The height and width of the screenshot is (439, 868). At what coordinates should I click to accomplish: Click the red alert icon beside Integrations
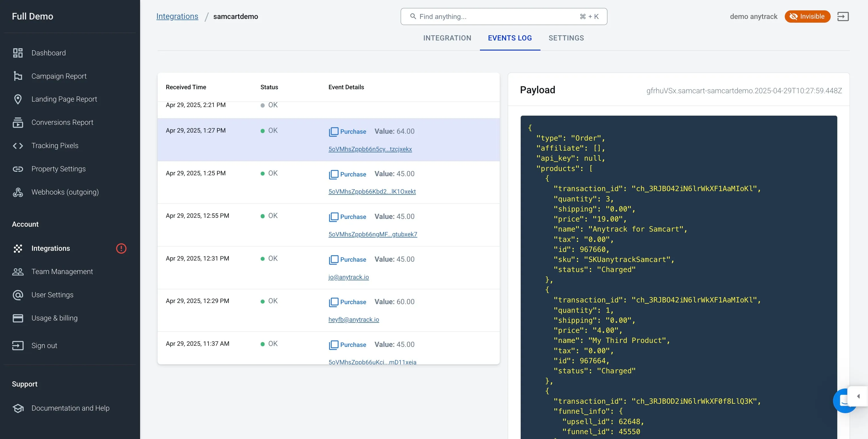pos(121,249)
